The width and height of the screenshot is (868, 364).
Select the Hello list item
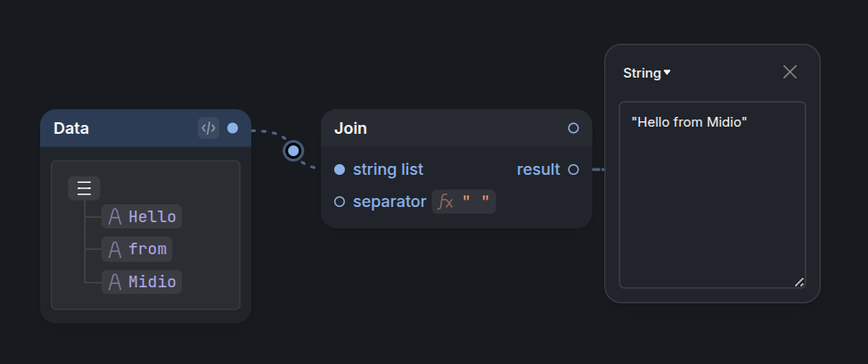pyautogui.click(x=142, y=217)
